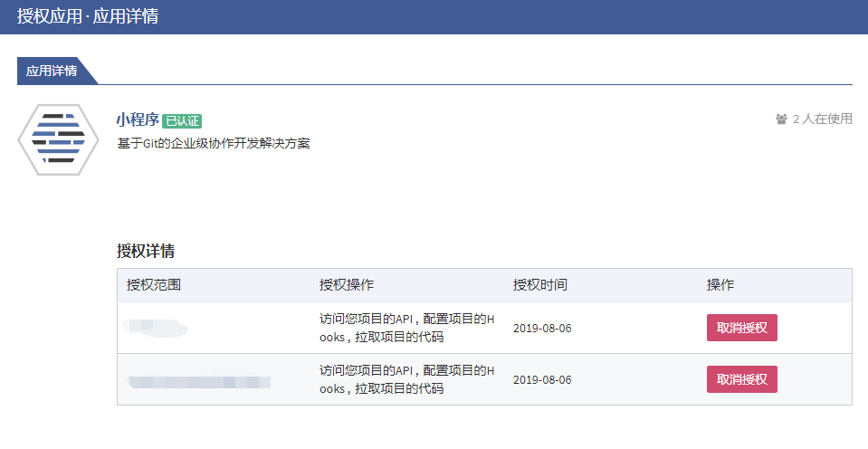Click 取消授权 in the first row

tap(741, 328)
